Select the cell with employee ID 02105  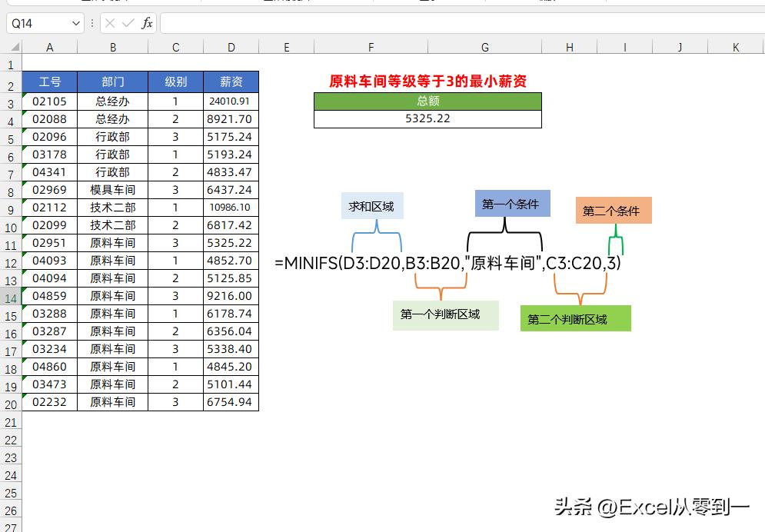49,101
